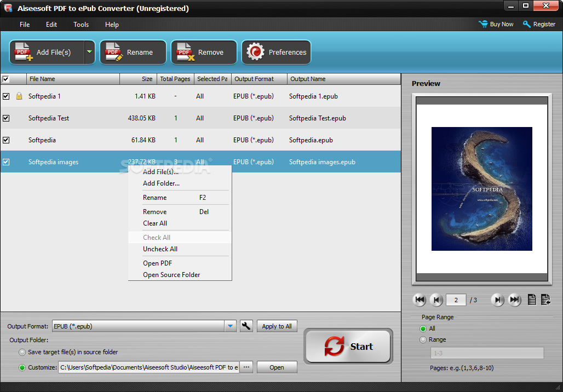This screenshot has height=392, width=563.
Task: Open the Output Format dropdown
Action: point(230,326)
